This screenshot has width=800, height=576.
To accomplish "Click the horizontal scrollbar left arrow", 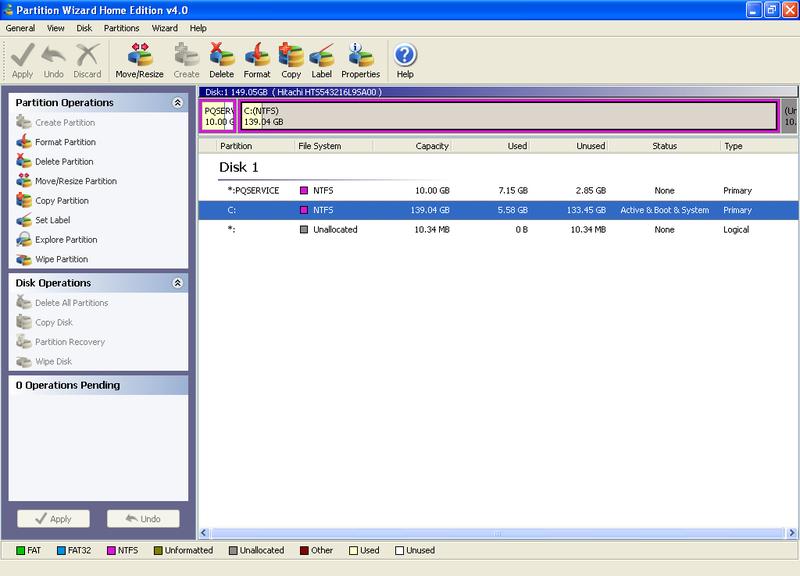I will point(204,533).
